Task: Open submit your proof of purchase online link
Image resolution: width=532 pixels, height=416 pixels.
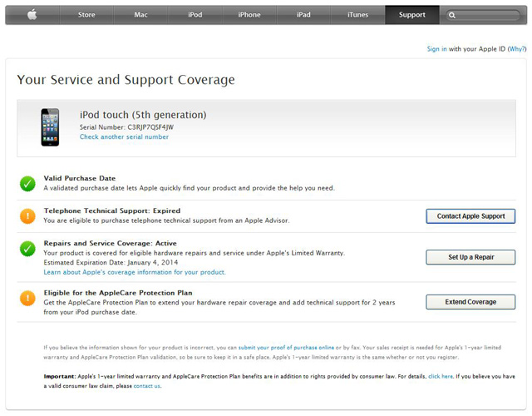Action: coord(286,348)
